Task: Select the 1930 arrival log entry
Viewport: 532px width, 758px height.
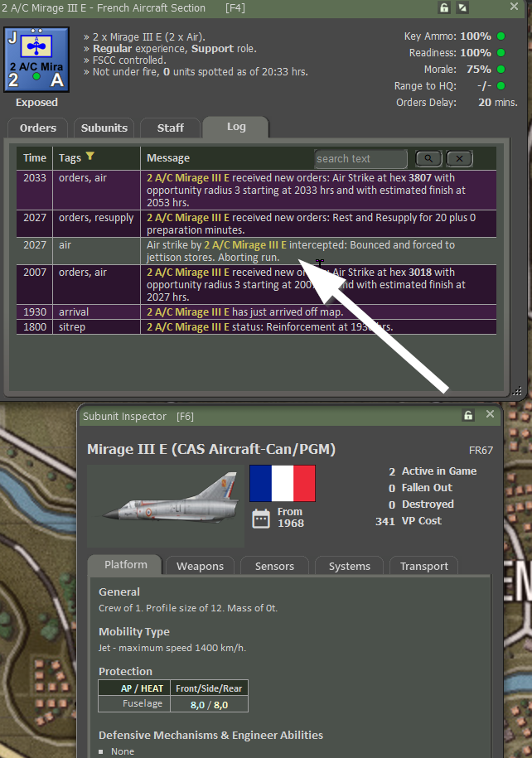Action: pos(256,311)
